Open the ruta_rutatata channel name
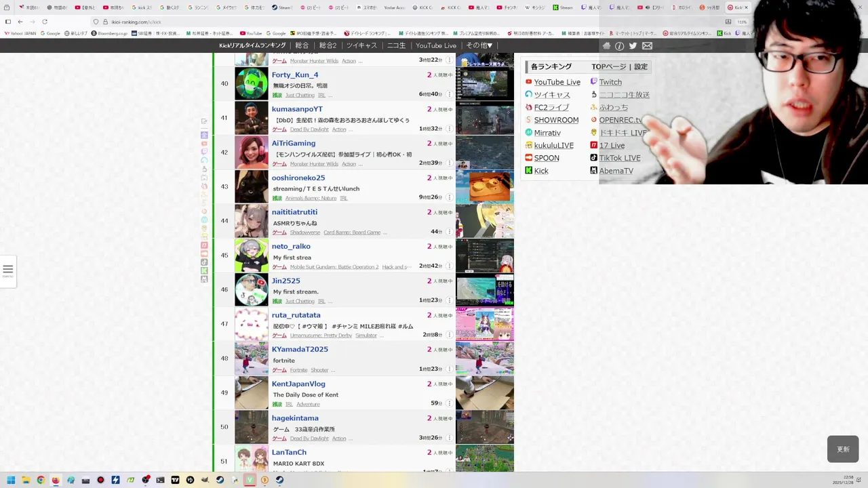The image size is (868, 488). click(296, 315)
